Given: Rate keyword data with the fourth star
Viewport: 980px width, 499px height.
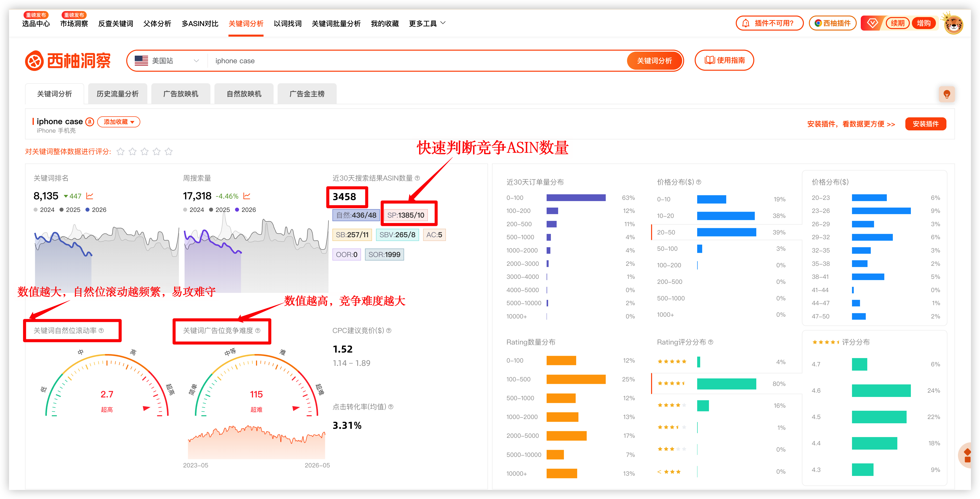Looking at the screenshot, I should tap(157, 152).
